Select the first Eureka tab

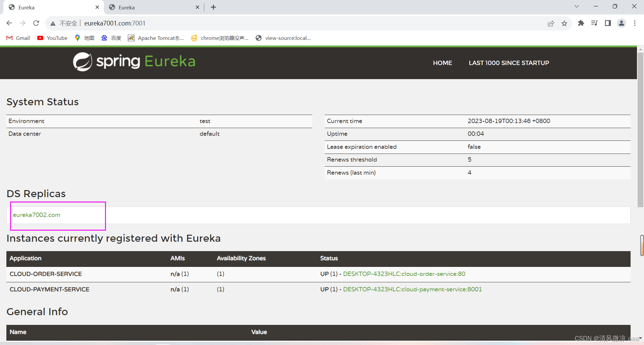coord(54,7)
